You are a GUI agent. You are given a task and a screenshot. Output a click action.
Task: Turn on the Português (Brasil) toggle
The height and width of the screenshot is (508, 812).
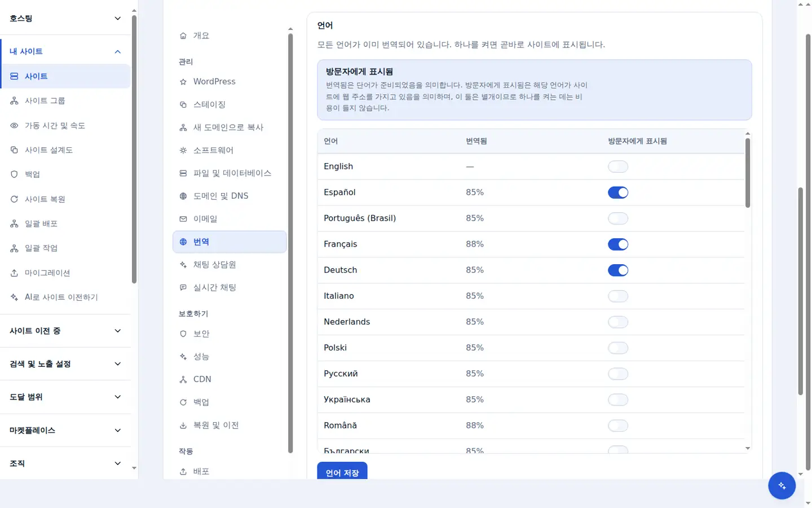[618, 218]
